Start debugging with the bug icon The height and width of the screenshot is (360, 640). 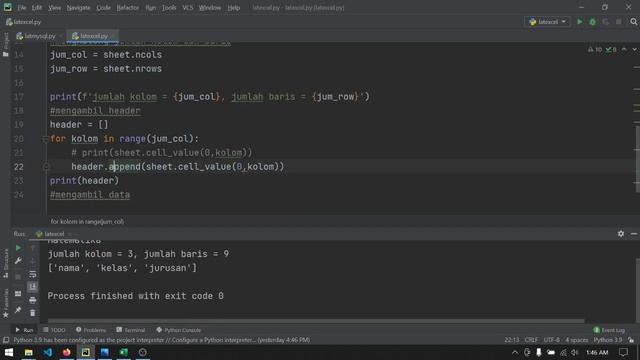click(593, 22)
